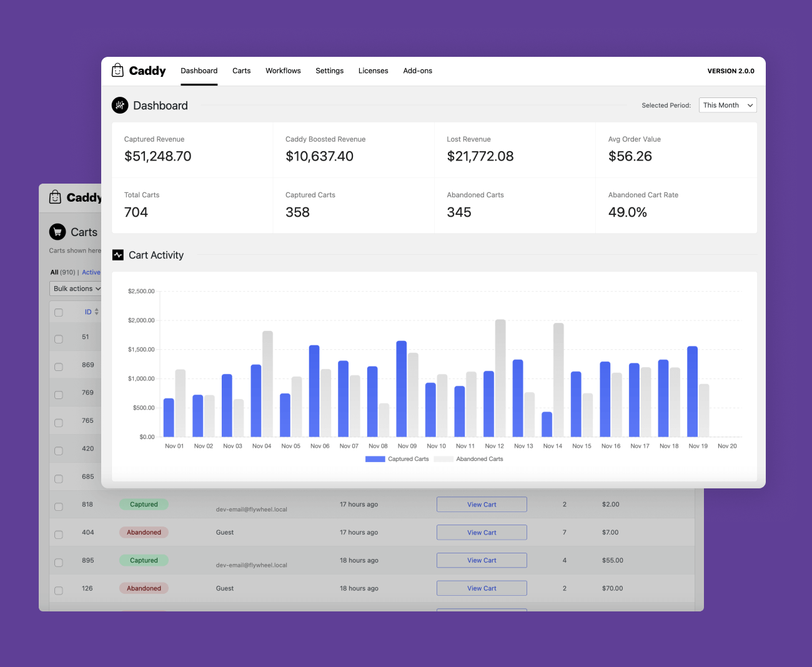Click the Dashboard waveform circle icon
The image size is (812, 667).
tap(120, 106)
